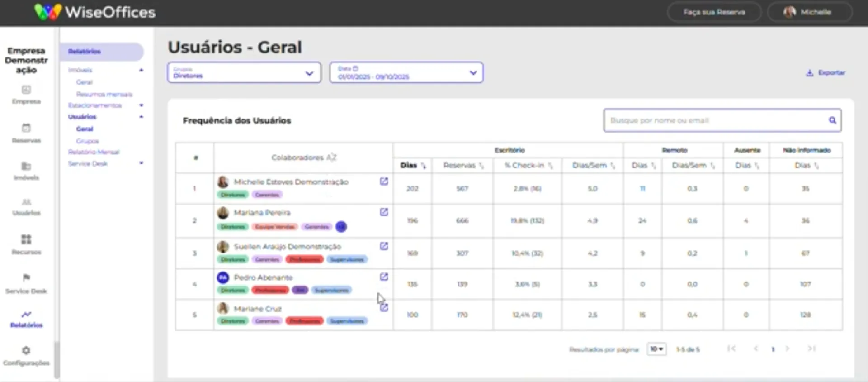Sort table by Reservas column

tap(463, 166)
